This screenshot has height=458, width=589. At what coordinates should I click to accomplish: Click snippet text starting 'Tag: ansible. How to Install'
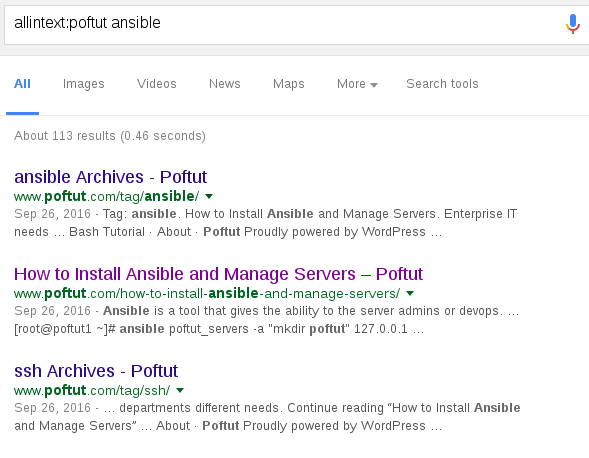(266, 223)
